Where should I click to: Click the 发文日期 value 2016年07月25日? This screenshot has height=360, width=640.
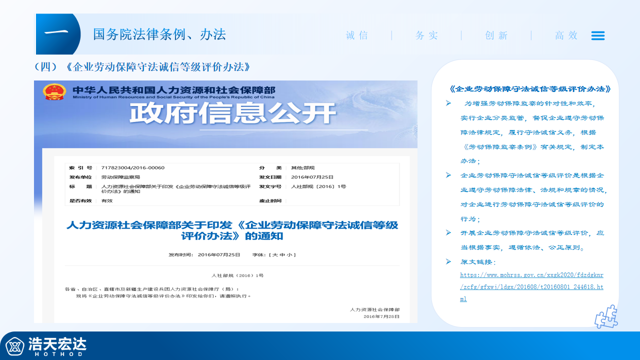[312, 177]
